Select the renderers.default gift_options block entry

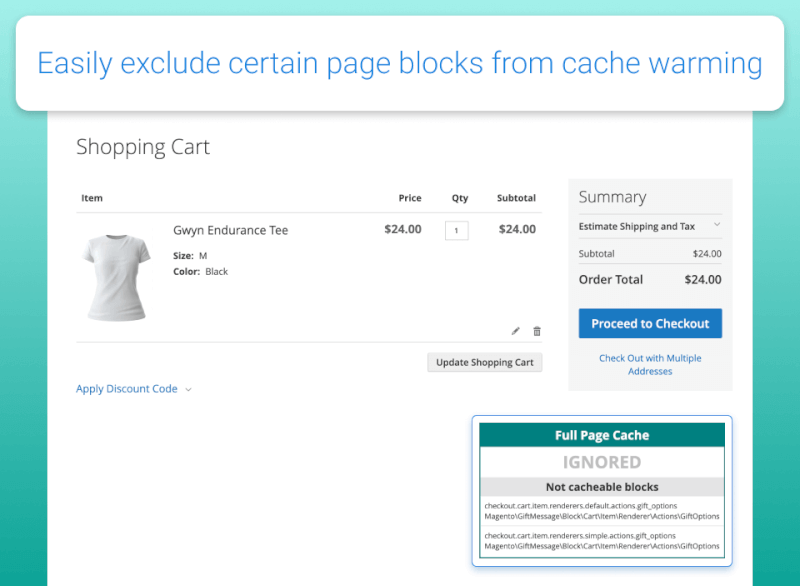[x=602, y=512]
